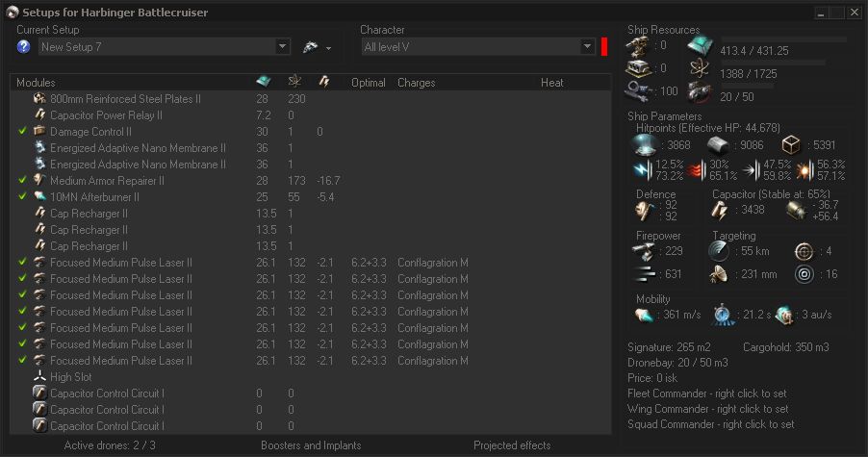The height and width of the screenshot is (457, 868).
Task: Click the first Capacitor Control Circuit I rig icon
Action: point(39,393)
